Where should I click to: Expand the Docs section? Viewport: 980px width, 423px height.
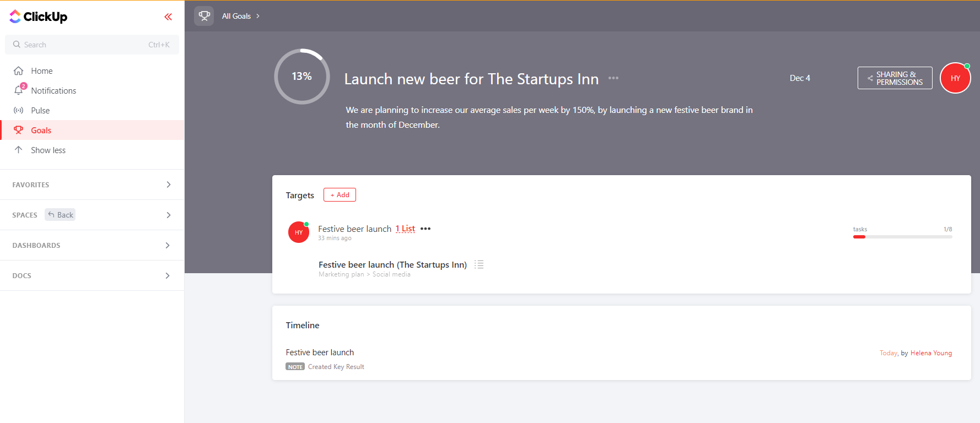pyautogui.click(x=168, y=275)
